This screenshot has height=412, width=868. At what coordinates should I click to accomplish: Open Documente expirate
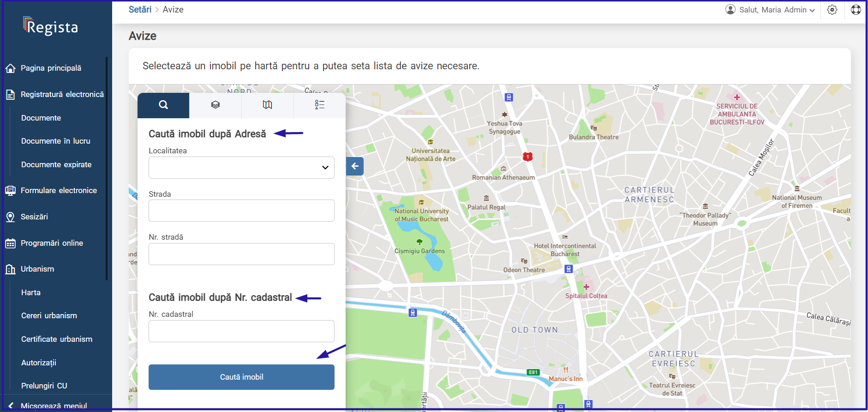[x=56, y=164]
